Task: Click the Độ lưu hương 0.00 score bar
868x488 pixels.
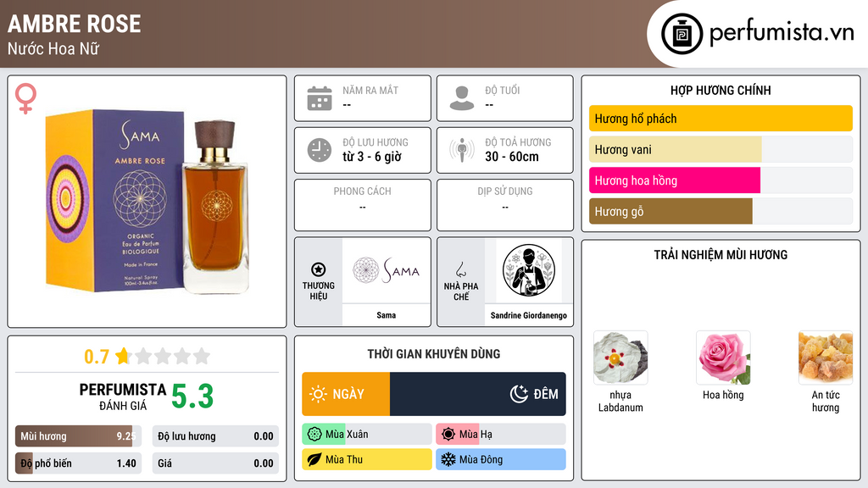Action: [215, 436]
